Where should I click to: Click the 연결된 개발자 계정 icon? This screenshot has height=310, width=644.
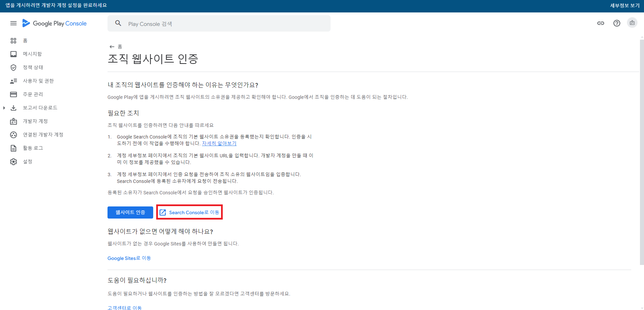point(13,135)
